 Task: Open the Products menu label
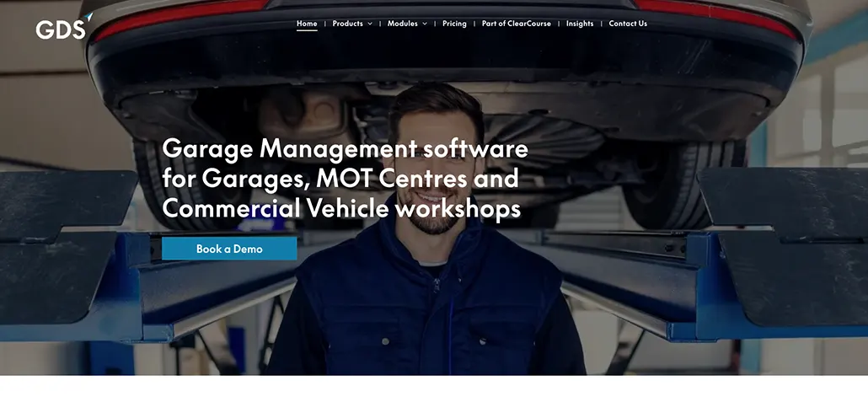point(347,24)
